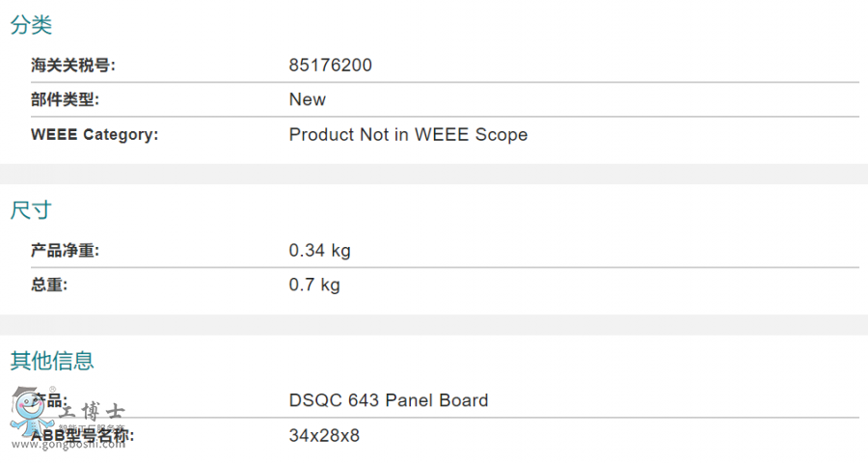Click the 工博士 brand text watermark
Viewport: 868px width, 463px height.
92,412
